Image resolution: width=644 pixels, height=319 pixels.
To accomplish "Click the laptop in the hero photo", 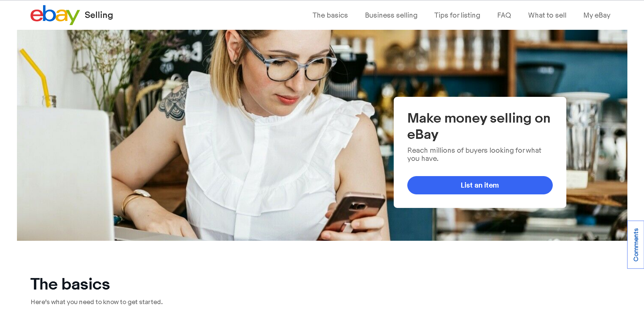I will (64, 173).
